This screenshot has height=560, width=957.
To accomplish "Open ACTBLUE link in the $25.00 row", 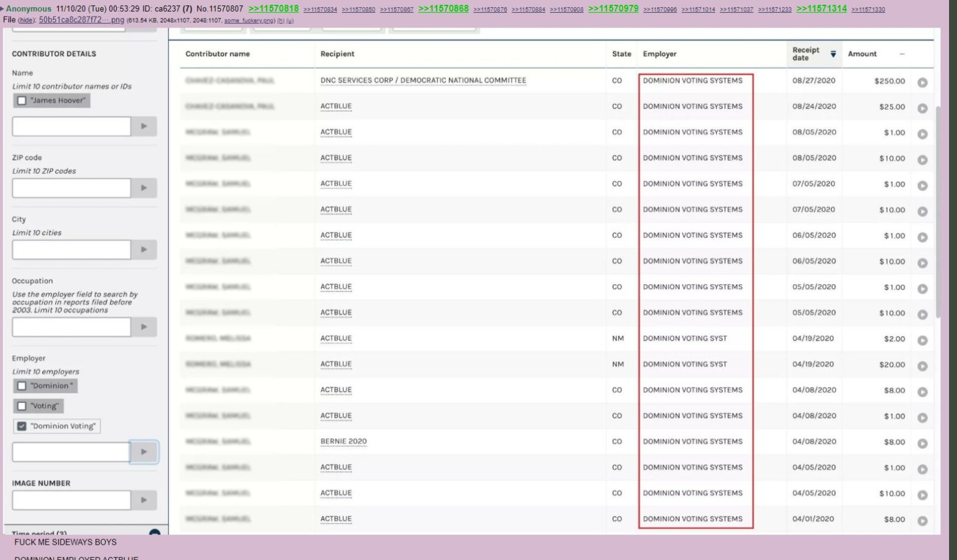I will (x=336, y=106).
